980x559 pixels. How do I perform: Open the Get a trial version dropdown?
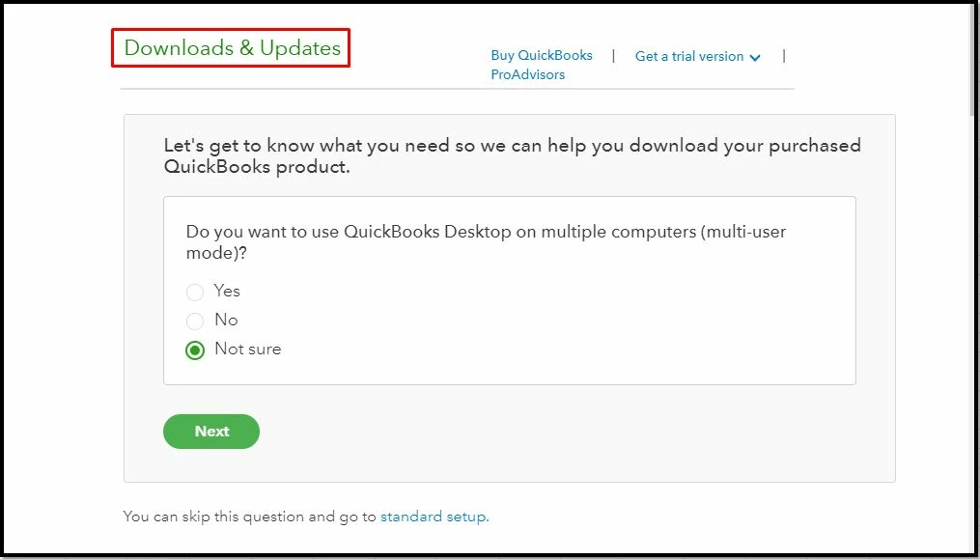tap(697, 56)
